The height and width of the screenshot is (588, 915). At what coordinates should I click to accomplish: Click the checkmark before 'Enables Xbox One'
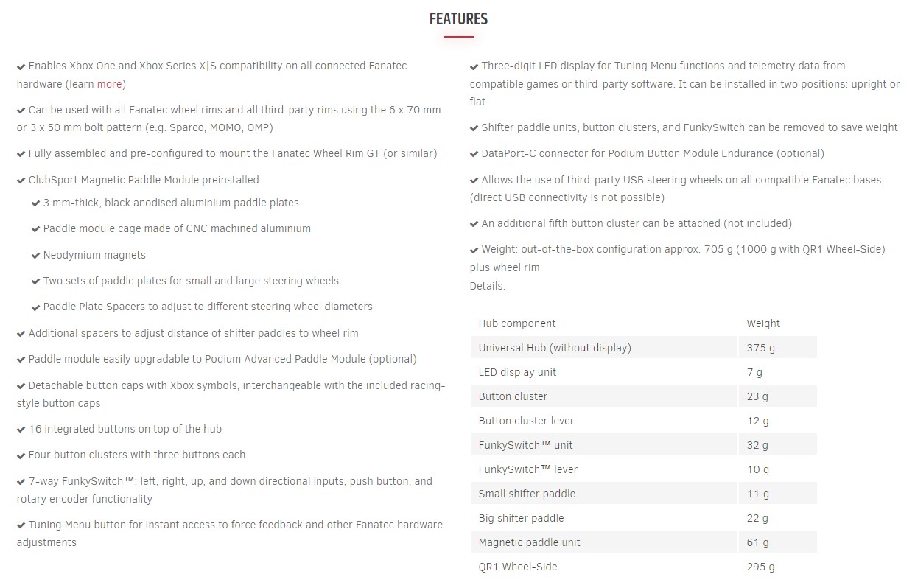click(21, 66)
